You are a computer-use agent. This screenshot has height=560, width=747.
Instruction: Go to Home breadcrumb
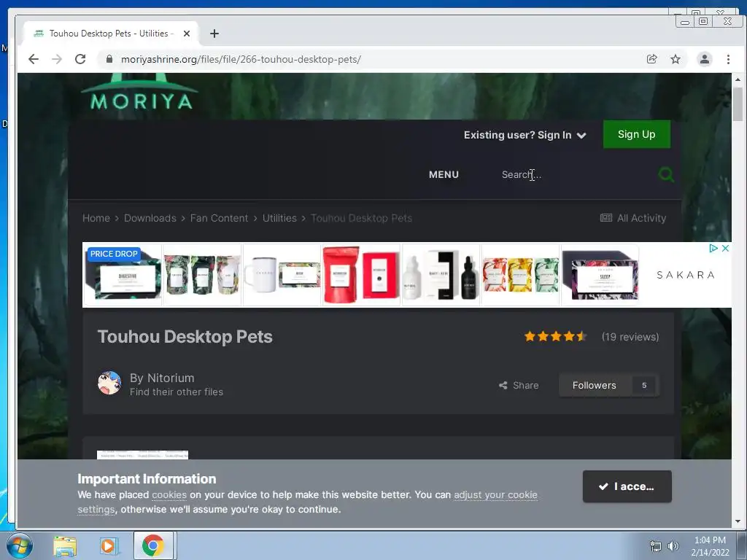pos(96,218)
